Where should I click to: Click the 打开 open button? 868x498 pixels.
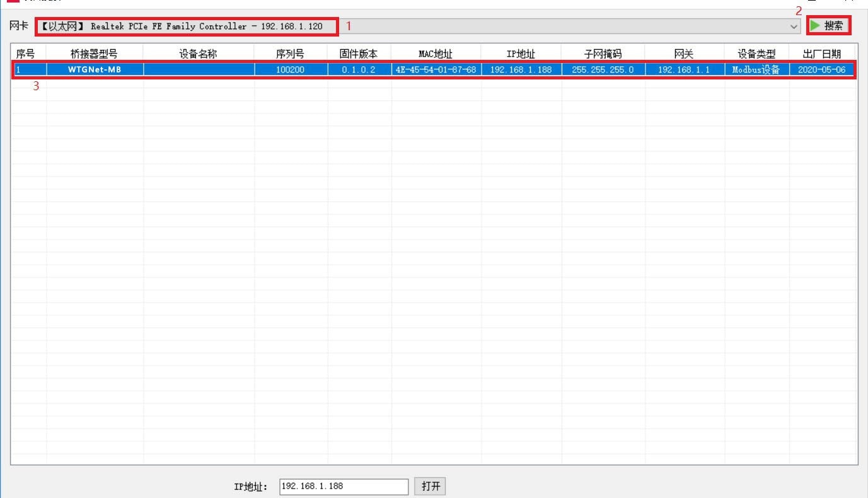tap(430, 487)
